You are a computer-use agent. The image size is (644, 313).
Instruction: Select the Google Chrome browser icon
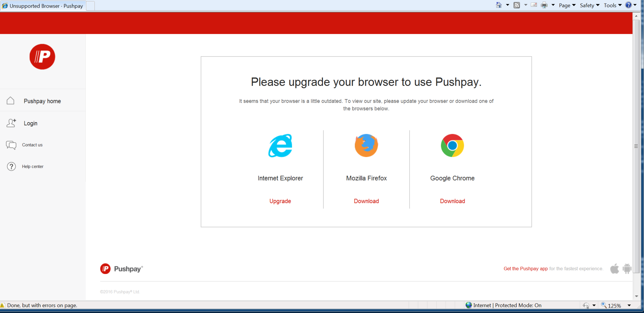[x=452, y=145]
